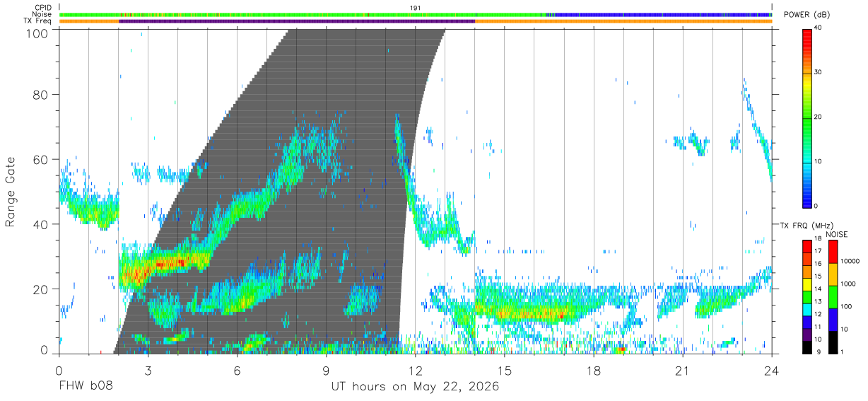The image size is (868, 401).
Task: Click the CPID value 191
Action: (416, 7)
